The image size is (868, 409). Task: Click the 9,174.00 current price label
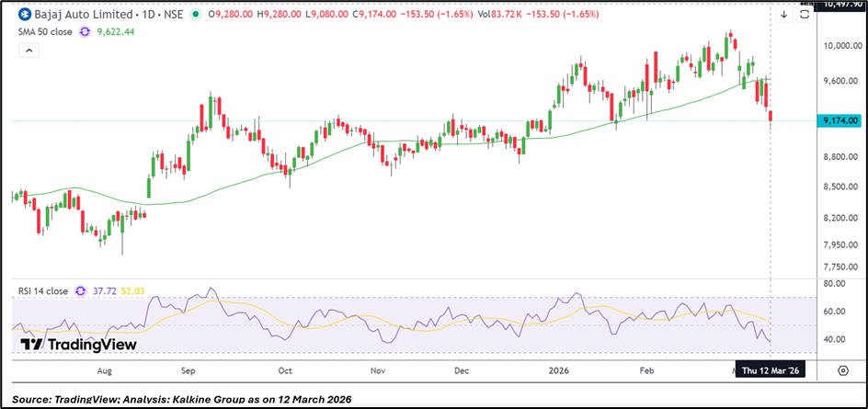coord(838,120)
